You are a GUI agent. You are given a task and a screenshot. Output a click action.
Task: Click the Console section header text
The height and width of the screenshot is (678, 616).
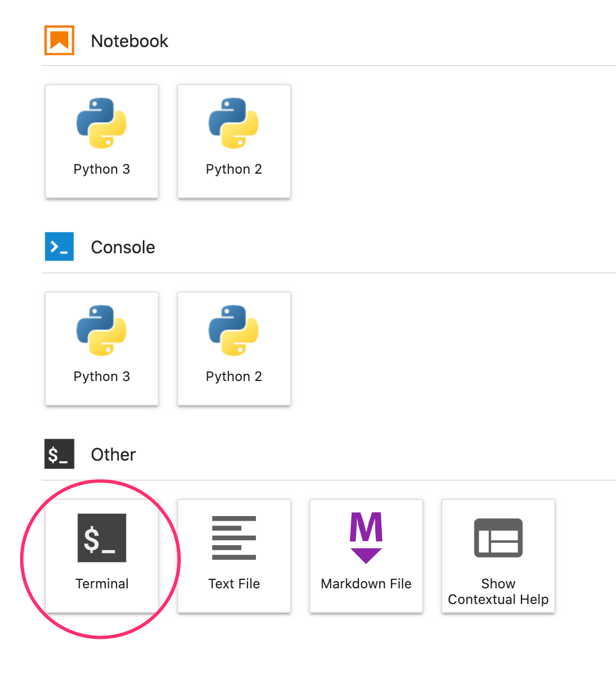123,247
